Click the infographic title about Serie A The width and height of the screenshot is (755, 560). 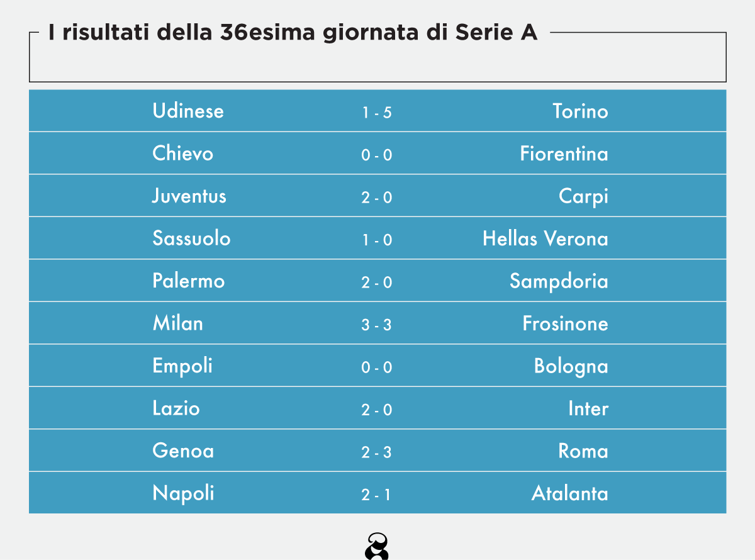[x=293, y=33]
